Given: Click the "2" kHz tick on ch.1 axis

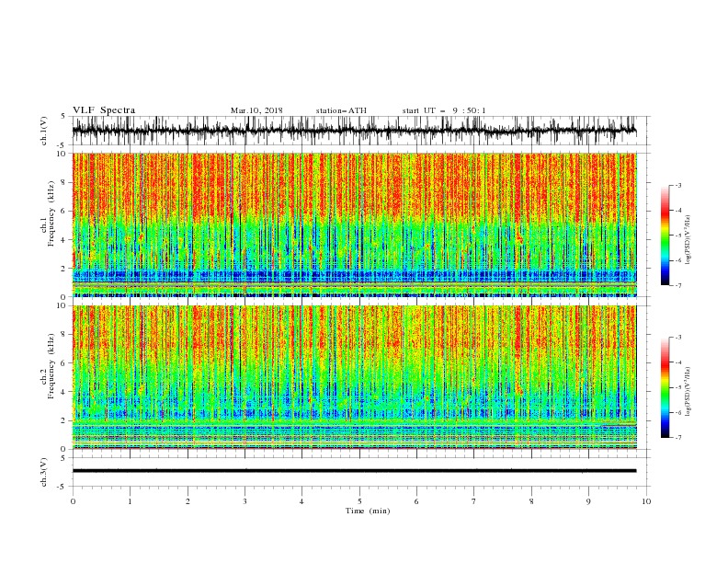Looking at the screenshot, I should click(65, 269).
